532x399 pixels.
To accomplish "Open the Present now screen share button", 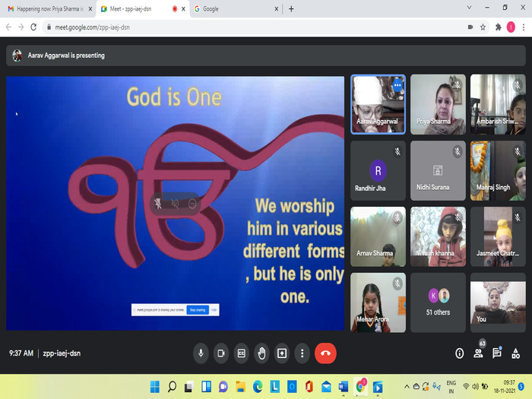I will tap(282, 353).
